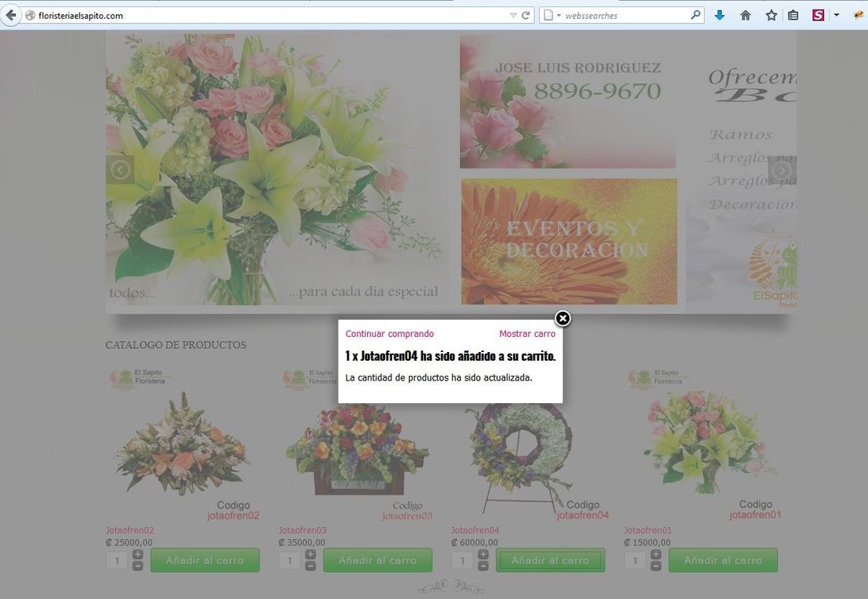Open the Jose Luis Rodriguez phone banner

[568, 102]
